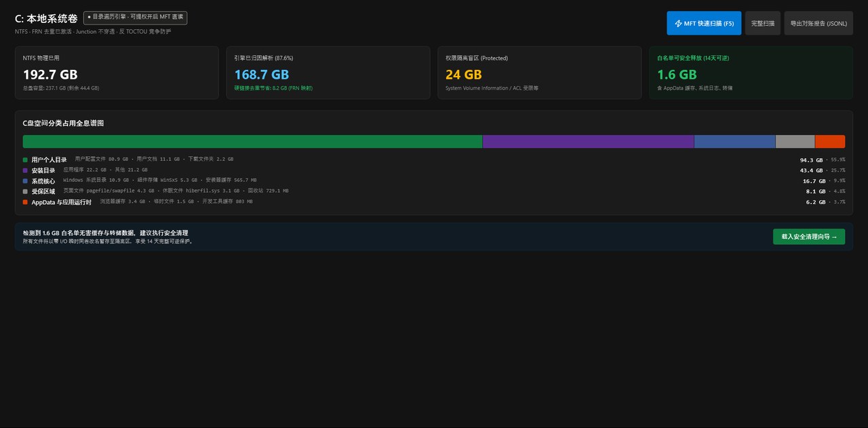
Task: Select the orange AppData bar segment
Action: click(x=830, y=142)
